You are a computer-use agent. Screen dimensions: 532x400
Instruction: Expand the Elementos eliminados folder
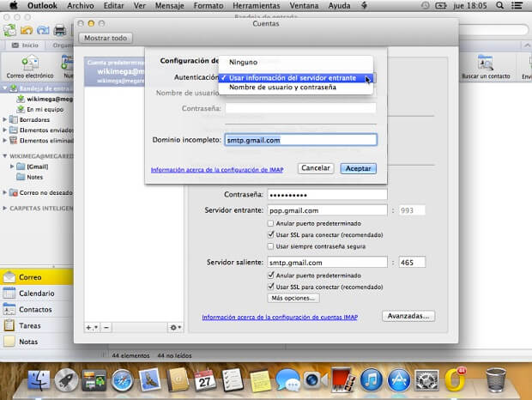(5, 140)
